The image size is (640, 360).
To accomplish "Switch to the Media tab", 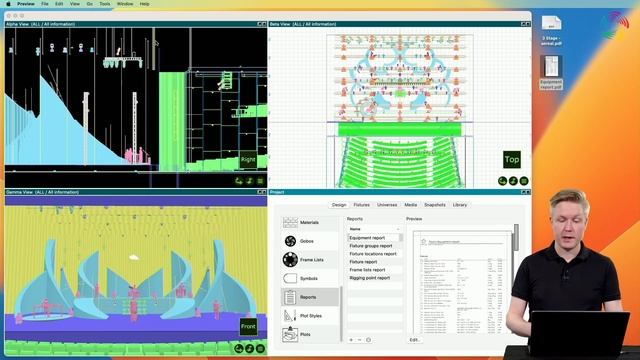I will tap(411, 205).
